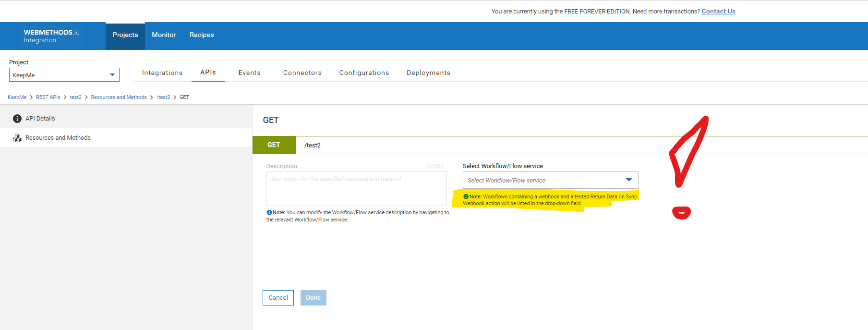
Task: Select API Details in the sidebar
Action: pos(126,119)
